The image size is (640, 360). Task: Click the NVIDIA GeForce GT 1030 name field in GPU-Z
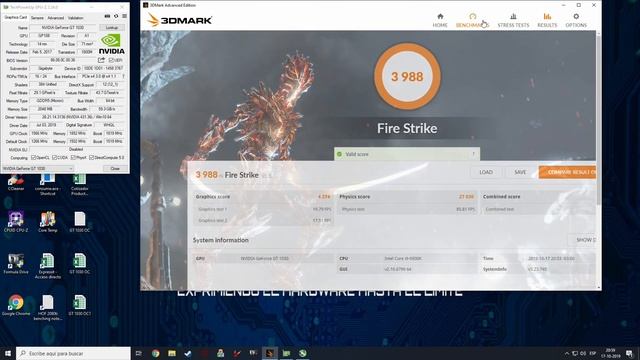[x=63, y=27]
